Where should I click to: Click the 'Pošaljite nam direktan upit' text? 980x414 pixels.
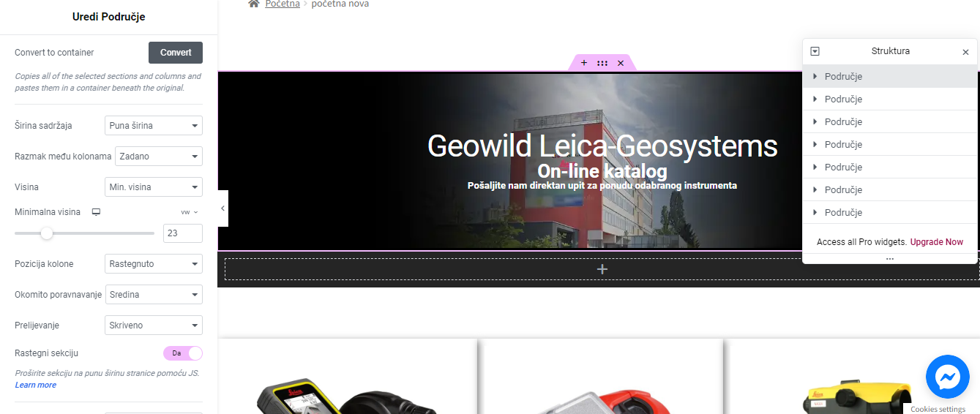[602, 186]
